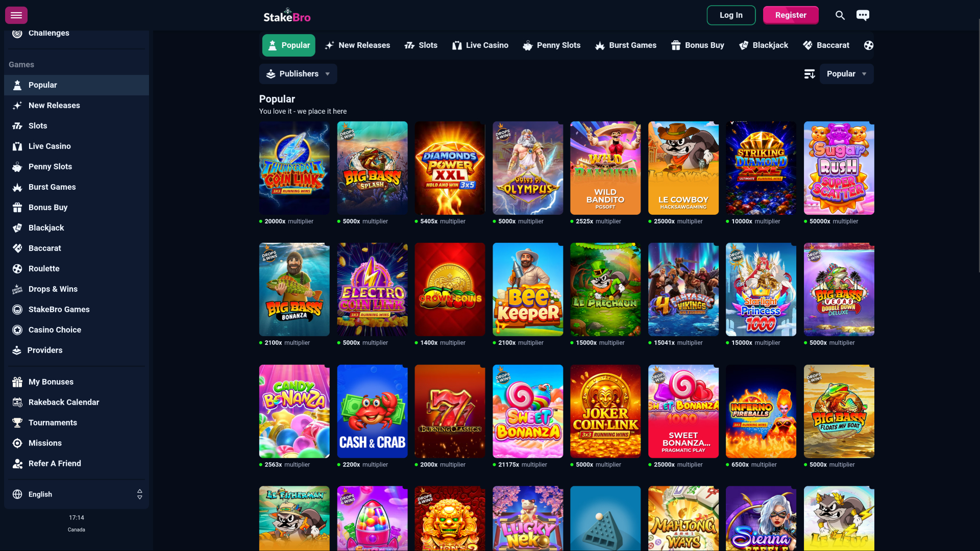Image resolution: width=980 pixels, height=551 pixels.
Task: Launch the Bee Keeper game thumbnail
Action: [528, 289]
